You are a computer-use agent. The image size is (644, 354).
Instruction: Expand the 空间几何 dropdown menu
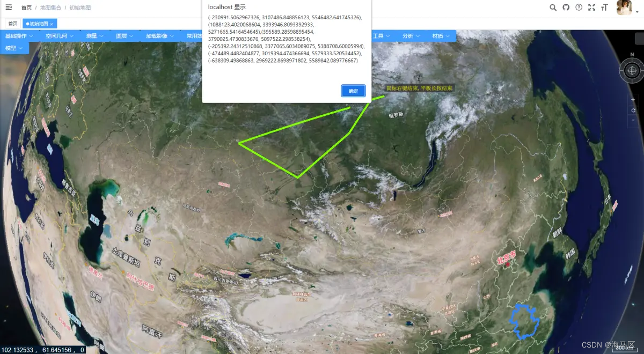pyautogui.click(x=60, y=36)
